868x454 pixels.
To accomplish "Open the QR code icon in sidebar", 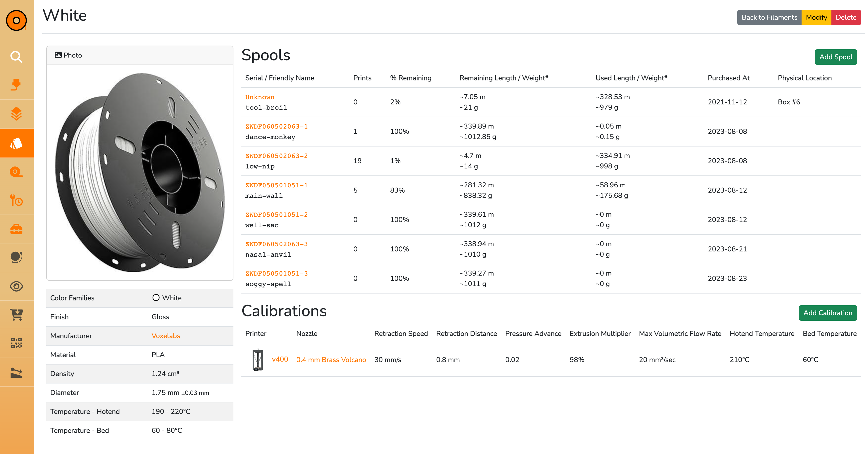I will coord(16,343).
